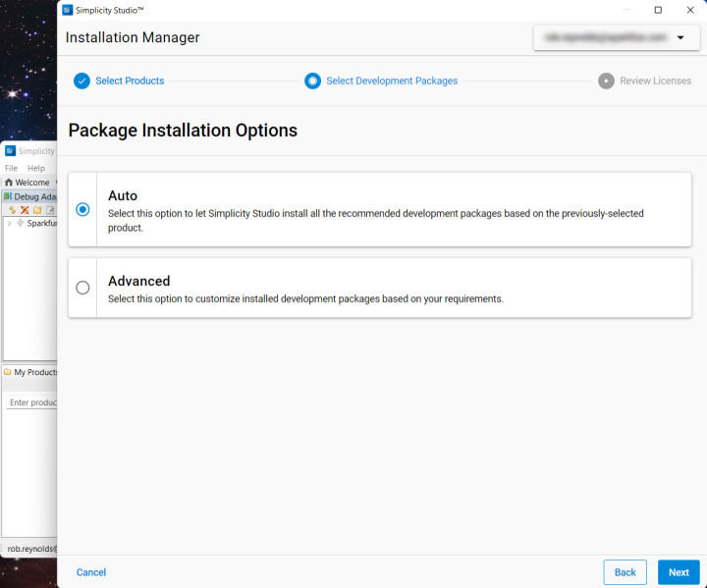Click the connect adapter icon in the Debug Adapters toolbar

click(12, 210)
